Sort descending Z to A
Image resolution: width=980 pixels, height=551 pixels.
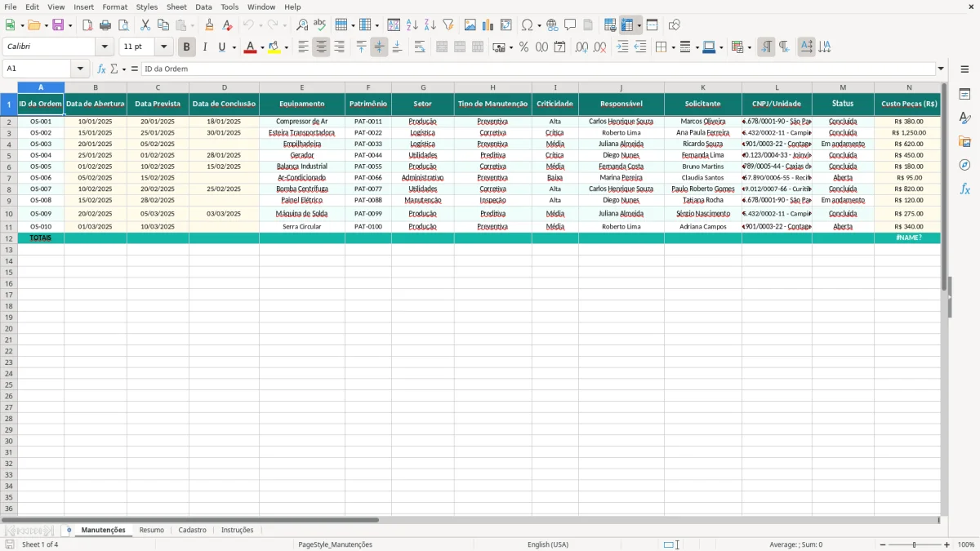[430, 25]
